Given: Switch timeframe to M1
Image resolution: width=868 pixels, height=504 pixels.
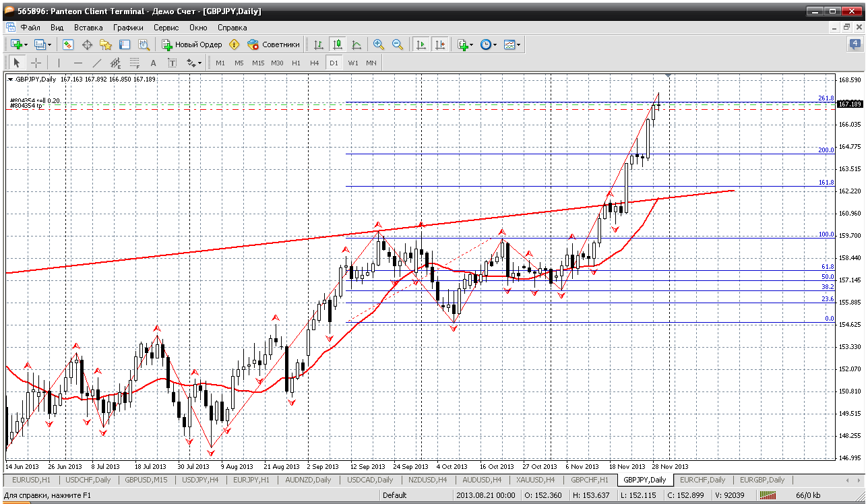Looking at the screenshot, I should coord(220,63).
